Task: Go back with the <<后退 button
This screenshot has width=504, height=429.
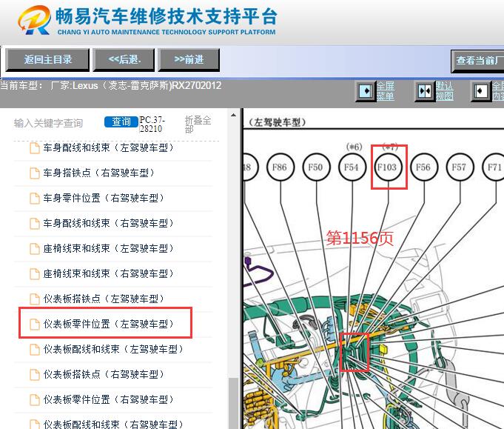Action: [x=124, y=60]
